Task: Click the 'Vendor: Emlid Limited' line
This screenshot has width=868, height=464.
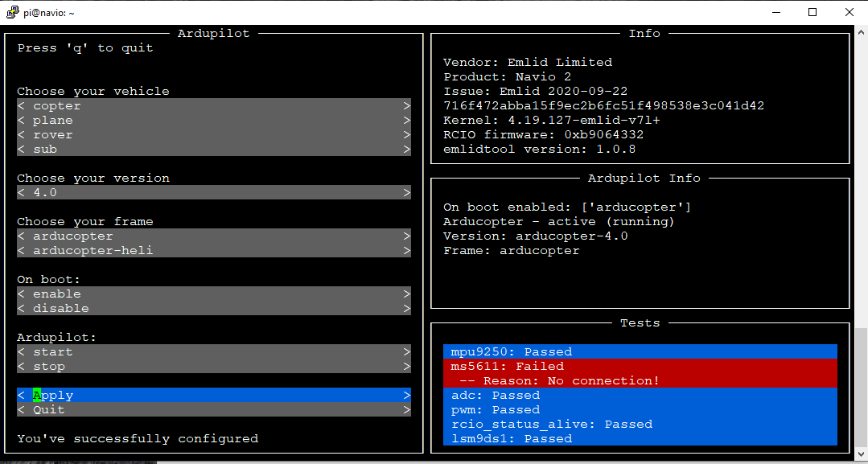Action: click(x=528, y=62)
